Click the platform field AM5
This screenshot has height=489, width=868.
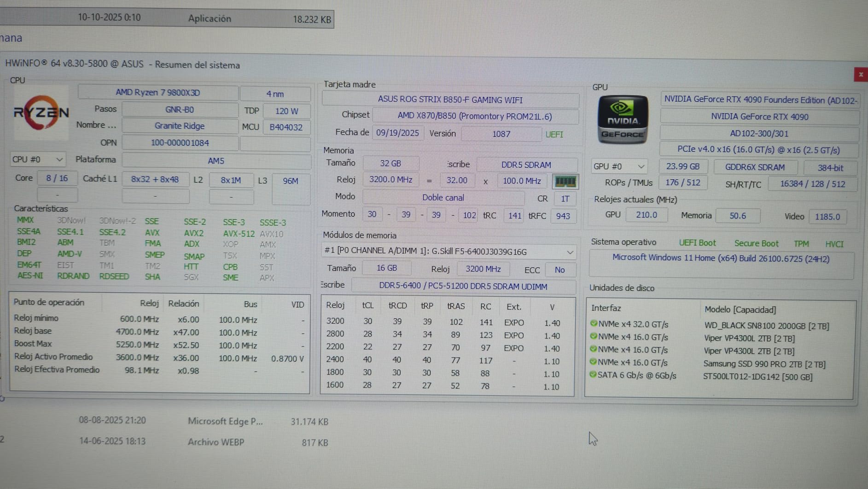[x=216, y=161]
